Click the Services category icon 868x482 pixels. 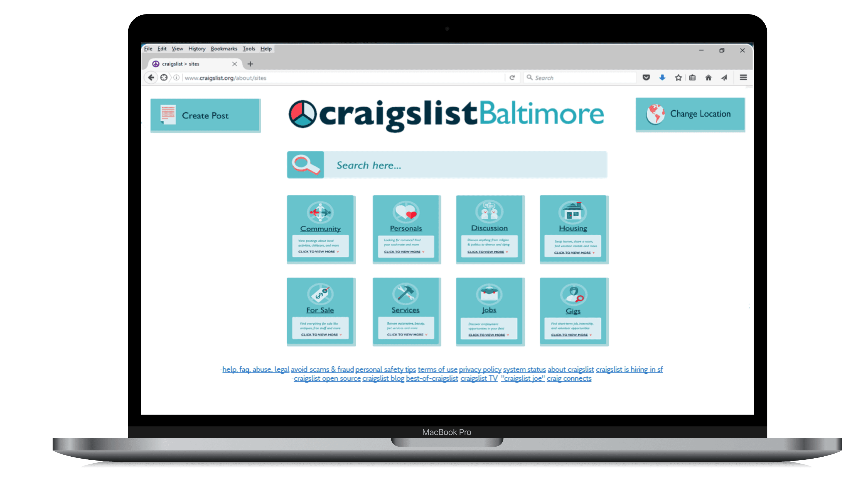[405, 295]
